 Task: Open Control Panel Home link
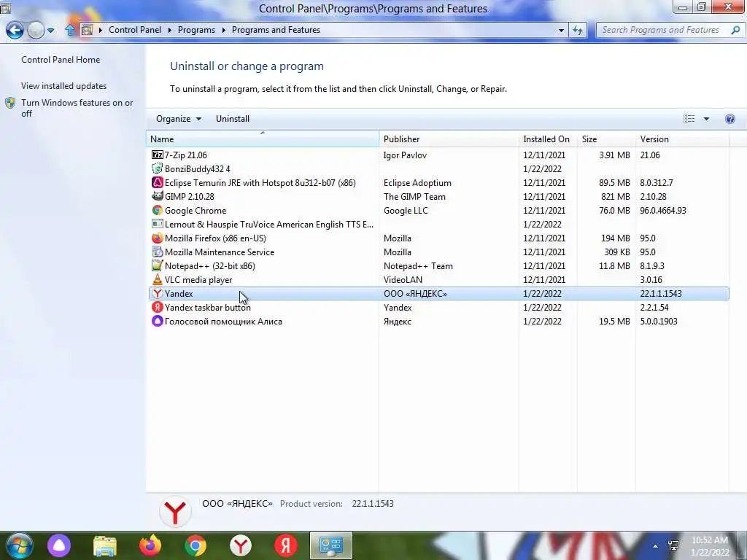pyautogui.click(x=61, y=60)
